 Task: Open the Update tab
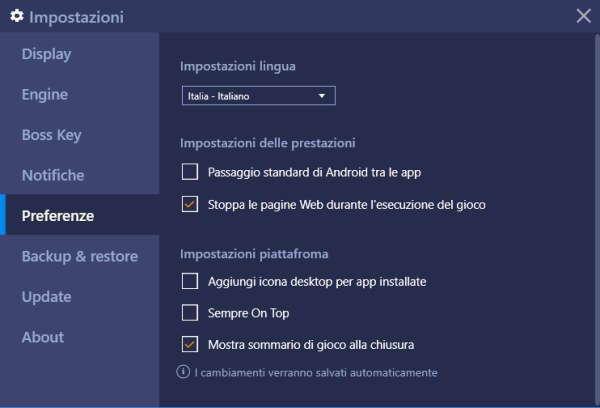point(46,297)
